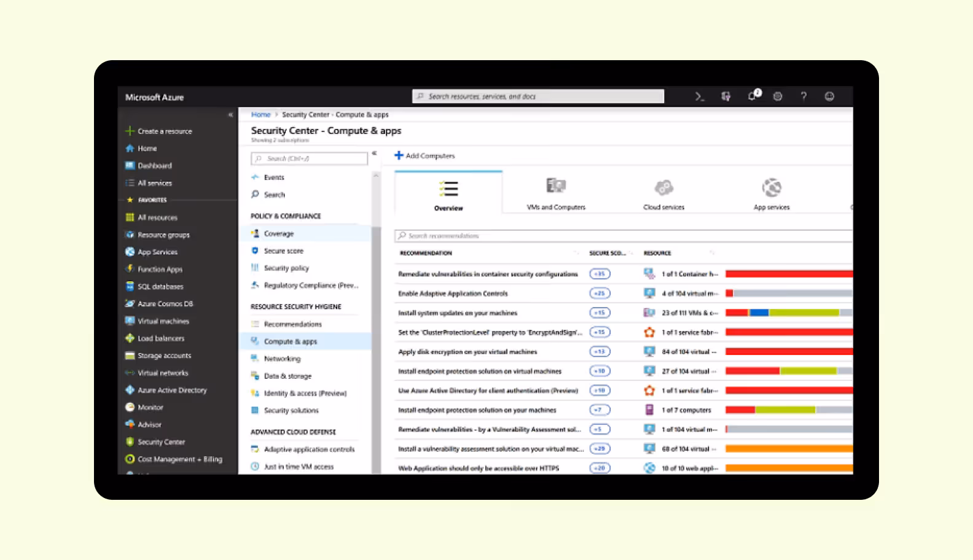Collapse the left Azure sidebar
Image resolution: width=973 pixels, height=560 pixels.
pos(230,115)
